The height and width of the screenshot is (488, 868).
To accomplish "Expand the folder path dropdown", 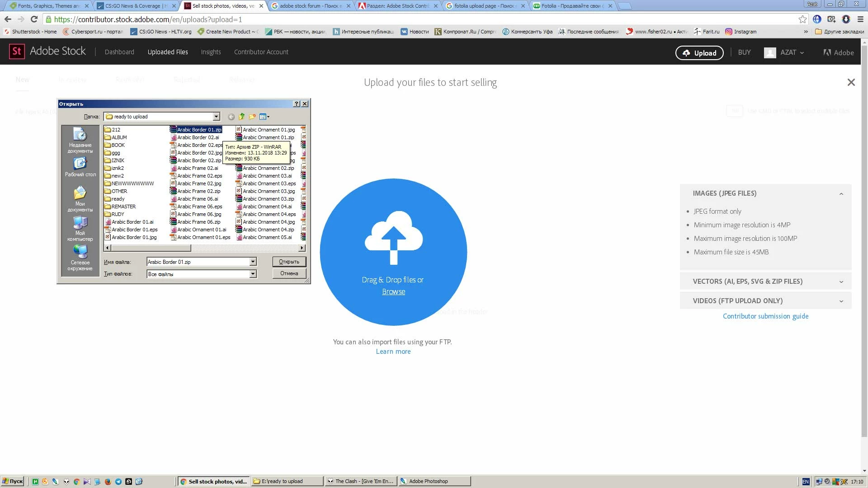I will pos(216,117).
